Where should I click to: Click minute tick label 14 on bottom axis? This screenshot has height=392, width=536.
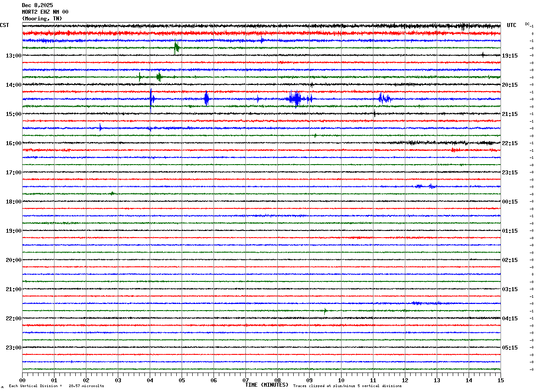(x=469, y=380)
